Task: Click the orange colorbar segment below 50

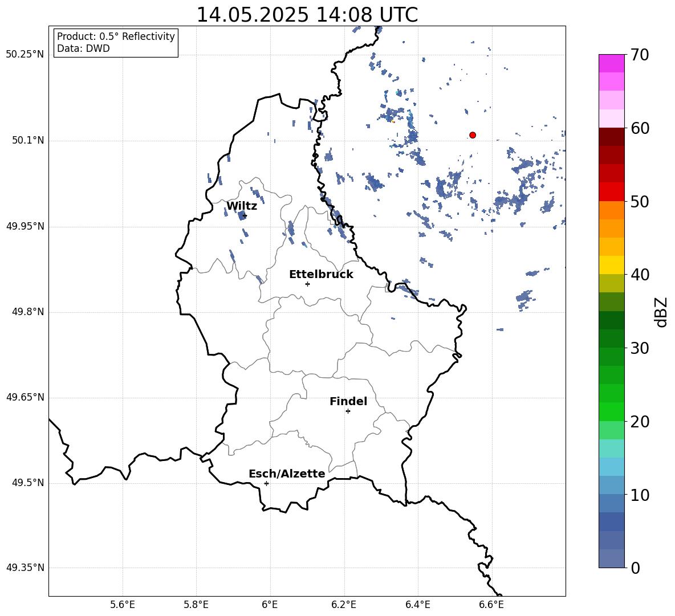Action: click(611, 210)
